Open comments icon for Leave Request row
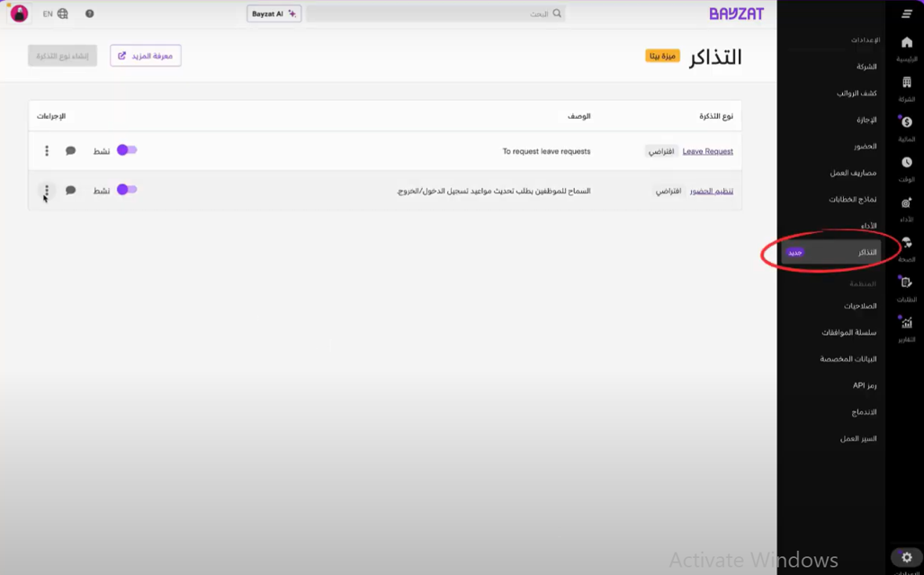Image resolution: width=924 pixels, height=575 pixels. 71,151
